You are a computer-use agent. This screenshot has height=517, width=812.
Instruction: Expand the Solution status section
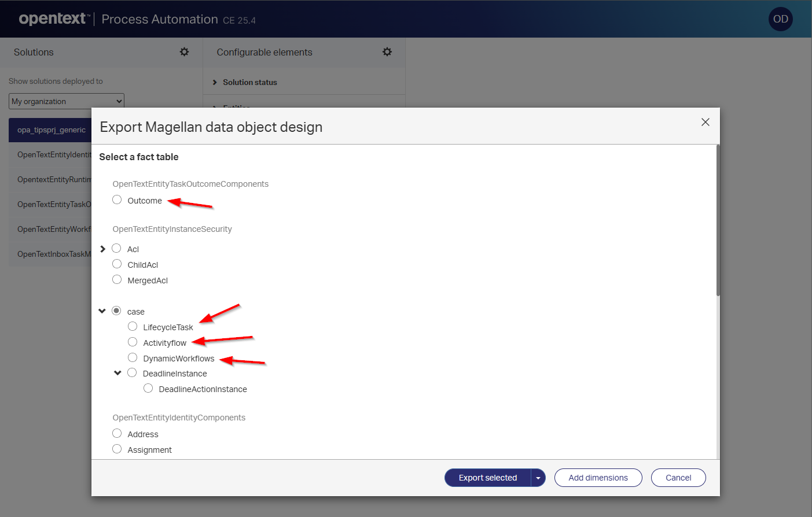[x=215, y=83]
